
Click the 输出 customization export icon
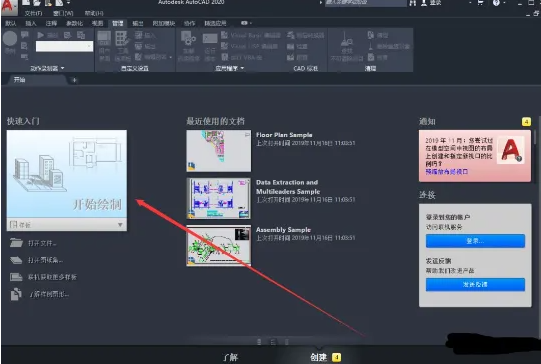point(138,46)
